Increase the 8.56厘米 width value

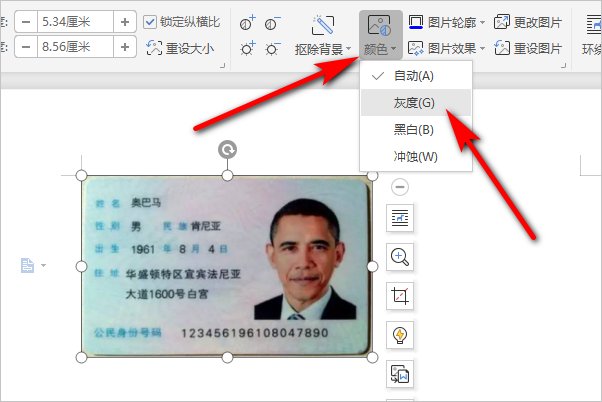click(x=125, y=47)
